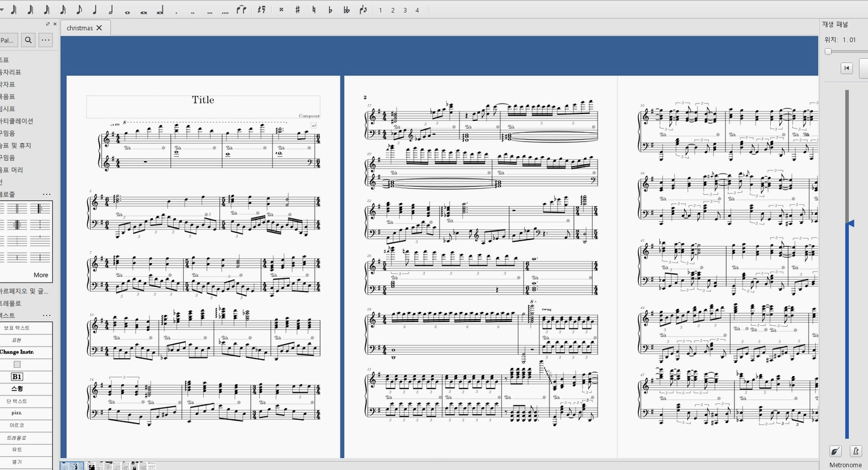Screen dimensions: 868x470
Task: Apply the sharp accidental
Action: click(x=297, y=9)
